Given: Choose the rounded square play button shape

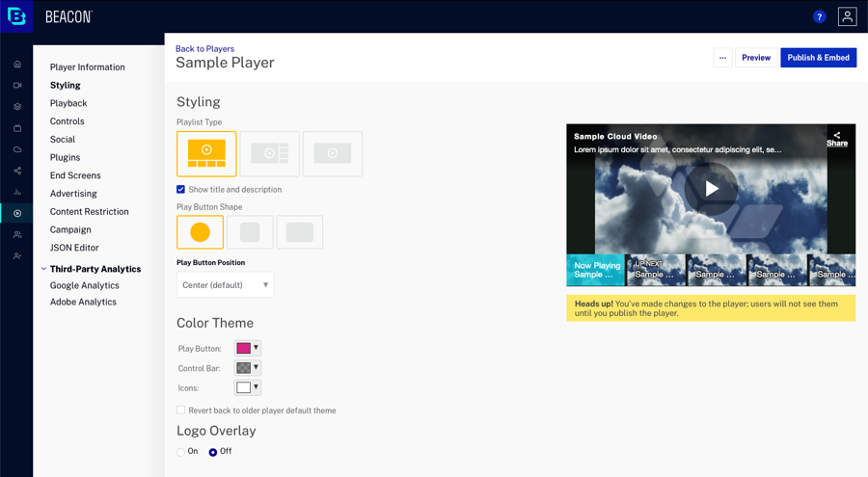Looking at the screenshot, I should pos(250,232).
